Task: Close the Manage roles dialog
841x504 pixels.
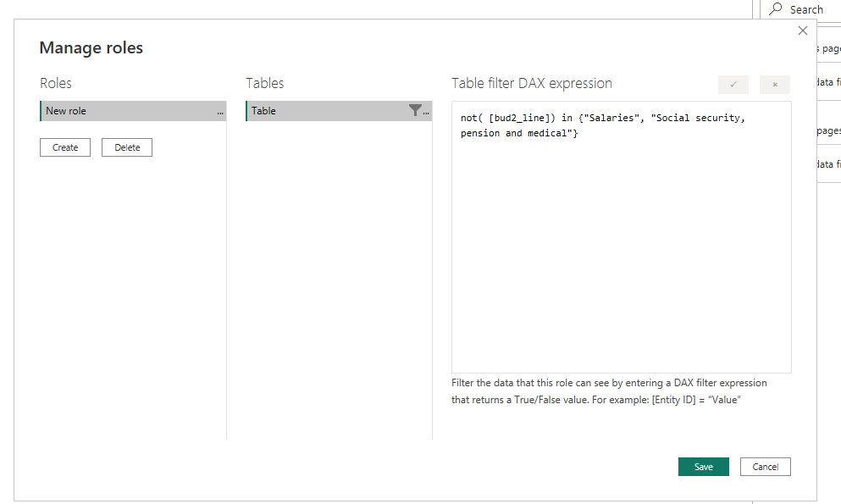Action: (802, 30)
